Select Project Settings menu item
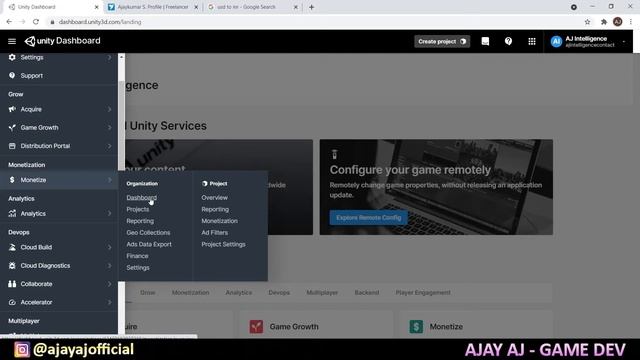This screenshot has height=360, width=640. point(223,244)
